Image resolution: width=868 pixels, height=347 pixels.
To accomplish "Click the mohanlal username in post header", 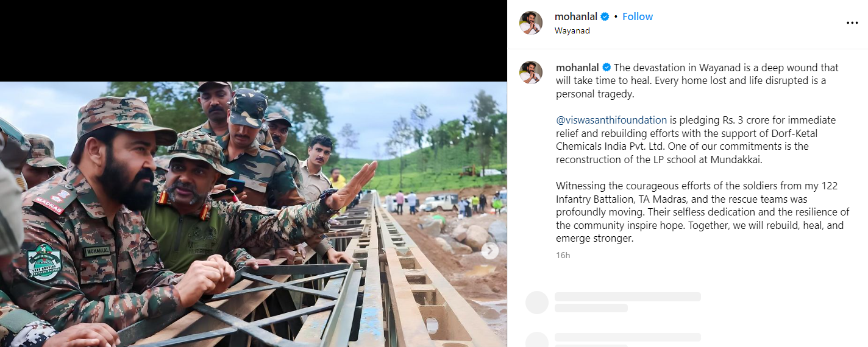I will point(575,16).
